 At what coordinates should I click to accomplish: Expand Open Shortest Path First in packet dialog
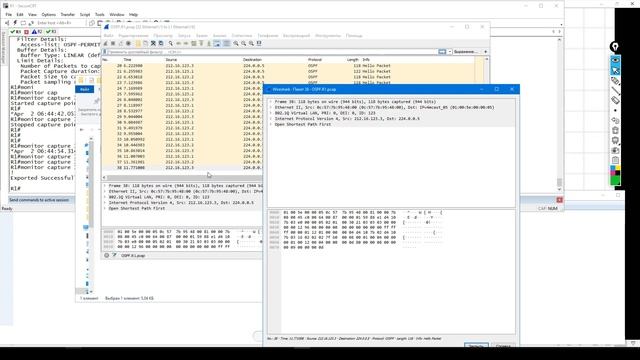click(x=271, y=124)
